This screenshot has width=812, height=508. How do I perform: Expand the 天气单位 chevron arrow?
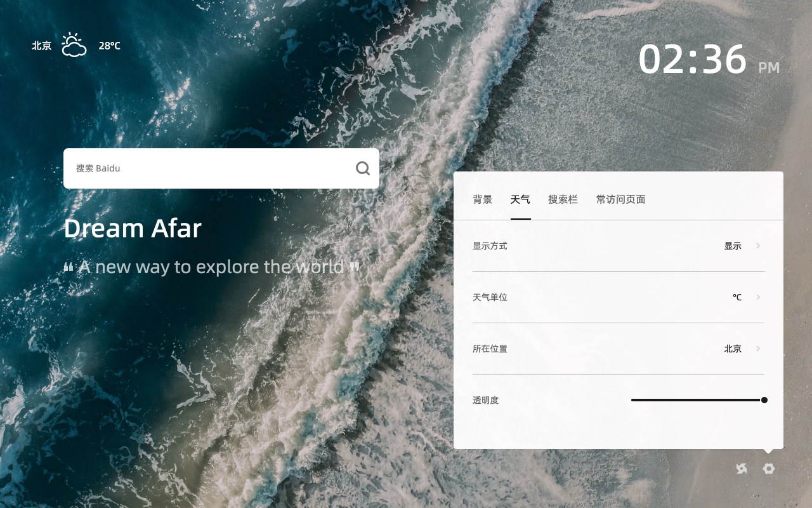[758, 297]
